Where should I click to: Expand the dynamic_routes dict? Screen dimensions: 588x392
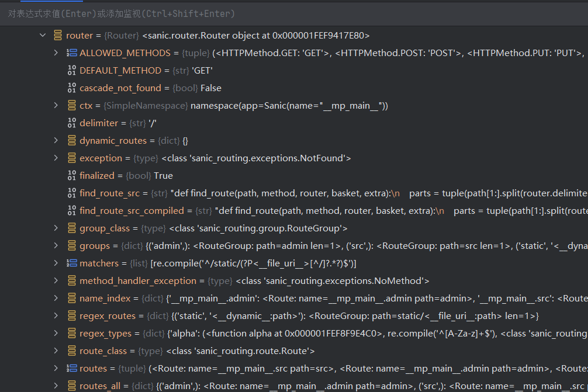56,141
